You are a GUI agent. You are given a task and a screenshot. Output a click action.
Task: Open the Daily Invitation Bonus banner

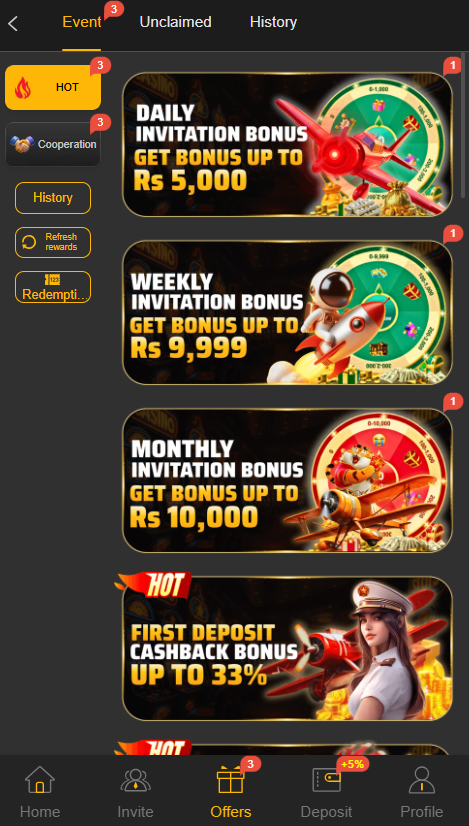point(287,144)
